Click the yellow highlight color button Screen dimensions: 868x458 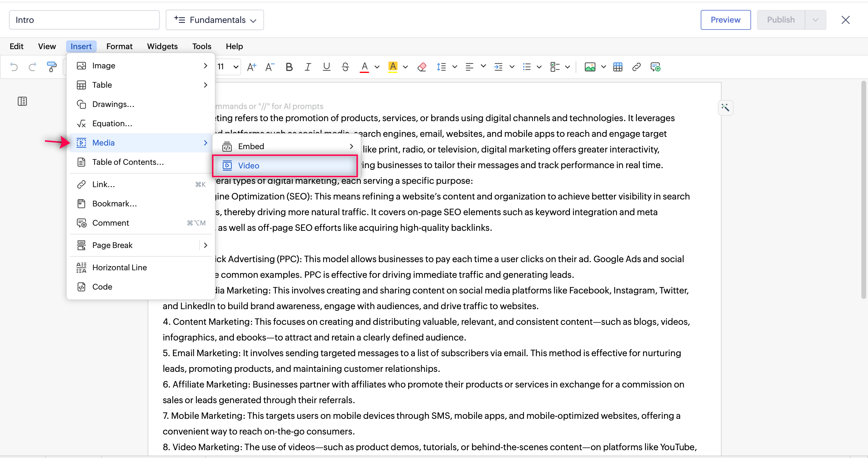click(392, 67)
